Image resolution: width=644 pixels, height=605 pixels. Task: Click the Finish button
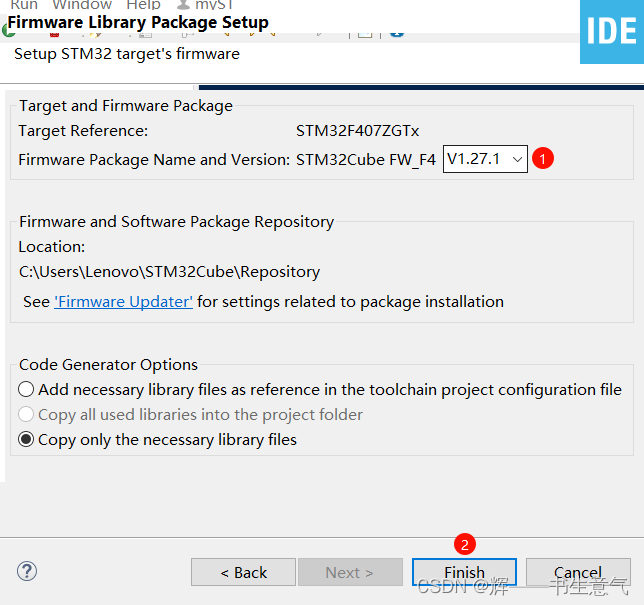coord(464,572)
